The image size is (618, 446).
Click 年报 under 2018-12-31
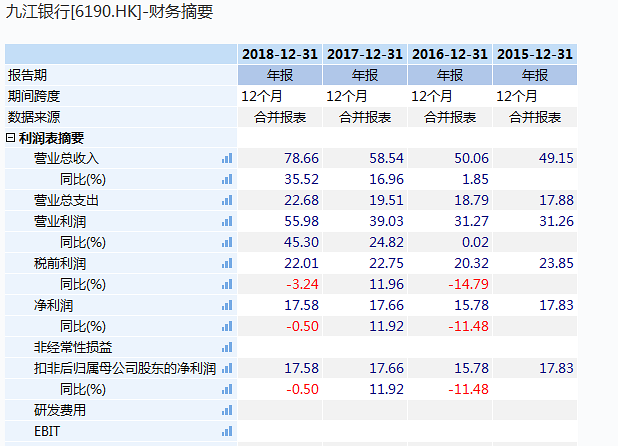(280, 75)
